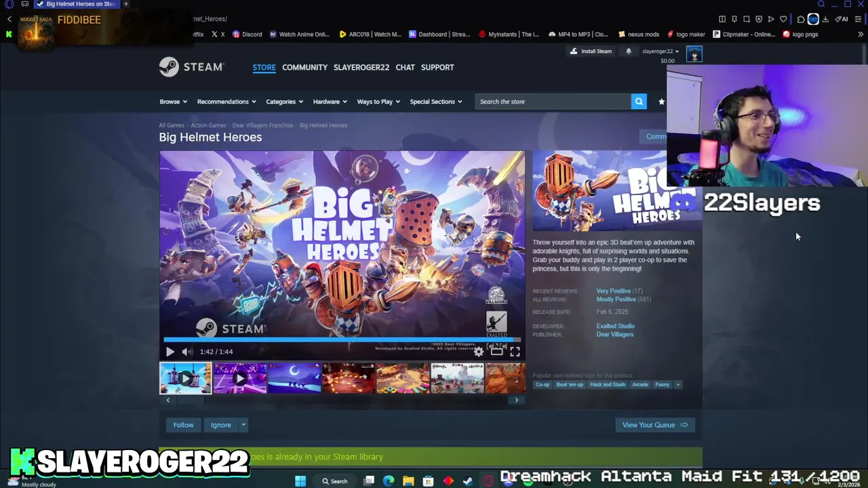Click the wishlist star icon
Image resolution: width=868 pixels, height=488 pixels.
[x=661, y=102]
